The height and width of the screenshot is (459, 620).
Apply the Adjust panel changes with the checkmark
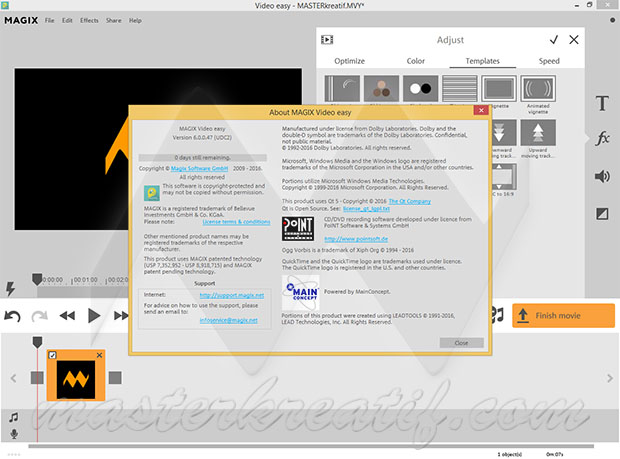(554, 40)
